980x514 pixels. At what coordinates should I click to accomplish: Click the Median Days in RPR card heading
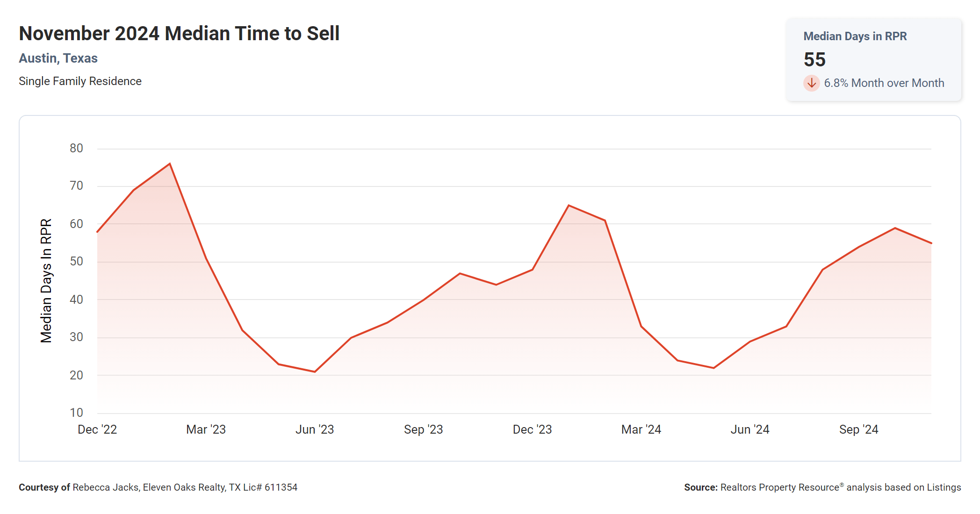[x=855, y=36]
